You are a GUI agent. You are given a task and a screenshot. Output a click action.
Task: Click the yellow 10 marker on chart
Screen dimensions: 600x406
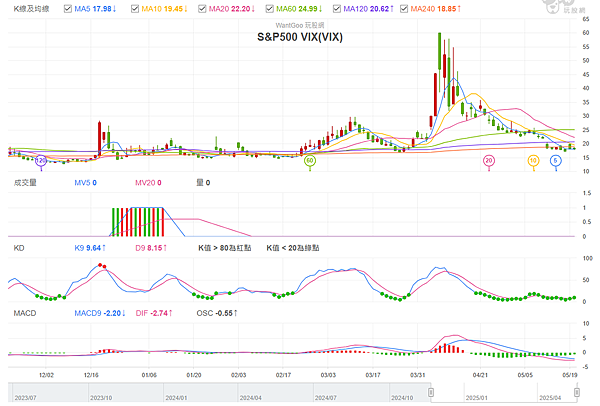point(533,161)
